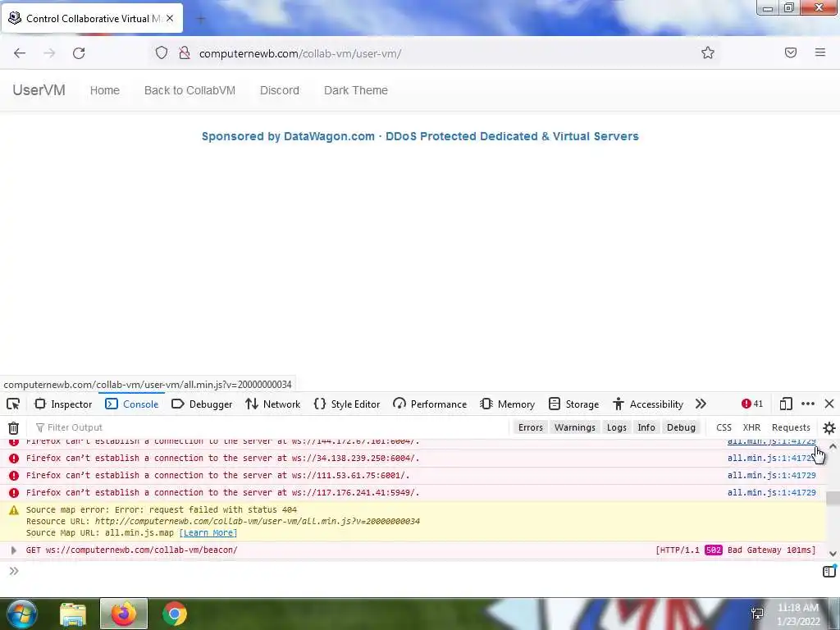Open the Home nav link

click(105, 90)
